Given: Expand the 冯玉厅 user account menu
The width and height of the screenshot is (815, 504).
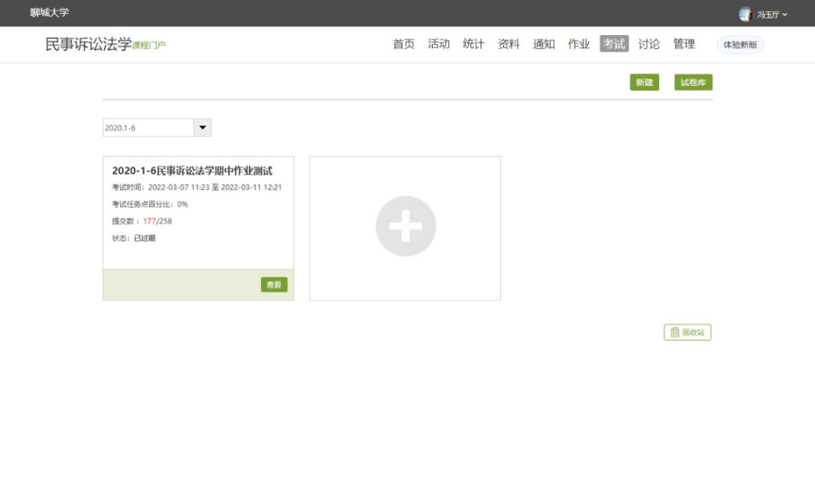Looking at the screenshot, I should 772,14.
